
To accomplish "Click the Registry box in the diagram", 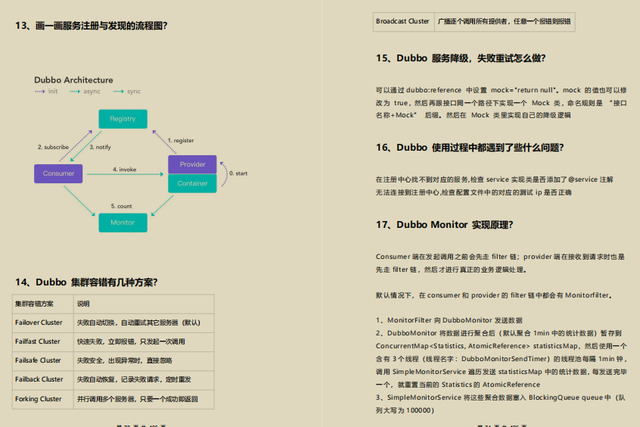I will pos(123,119).
